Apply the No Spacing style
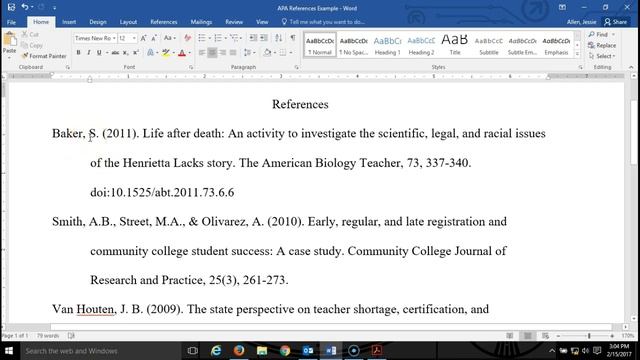Viewport: 640px width, 360px height. (353, 45)
